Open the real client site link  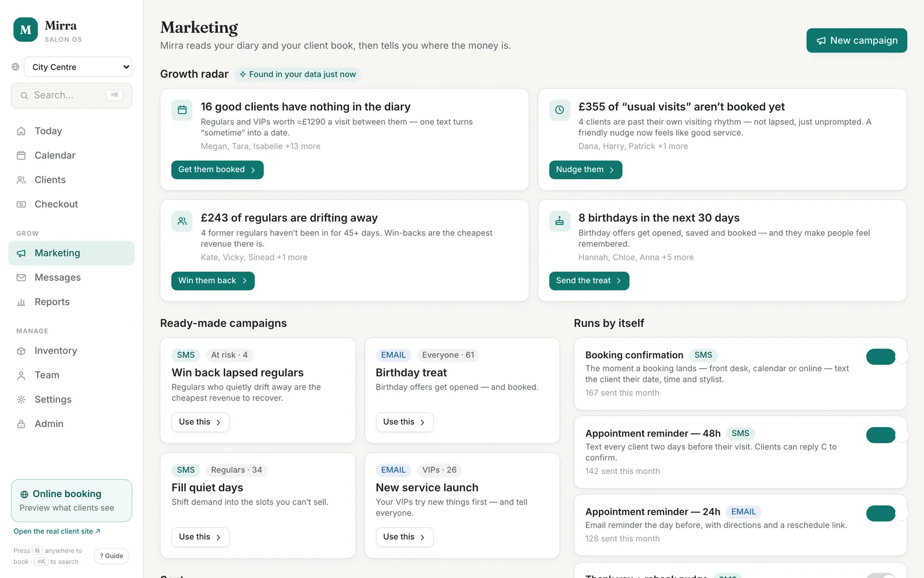coord(57,531)
